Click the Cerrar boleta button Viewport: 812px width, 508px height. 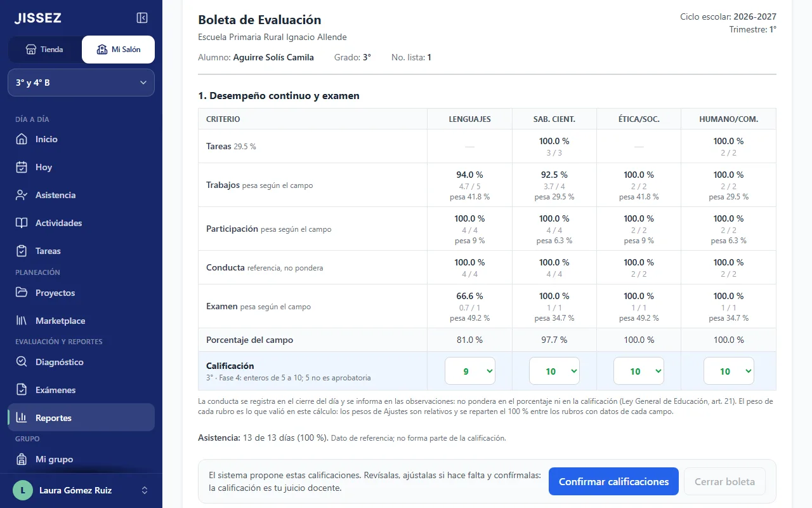click(724, 482)
